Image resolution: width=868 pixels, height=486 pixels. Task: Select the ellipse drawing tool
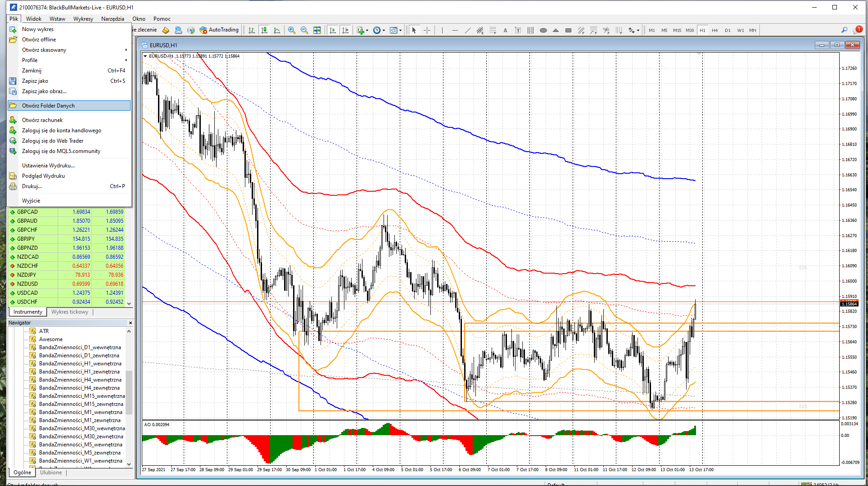click(x=543, y=31)
